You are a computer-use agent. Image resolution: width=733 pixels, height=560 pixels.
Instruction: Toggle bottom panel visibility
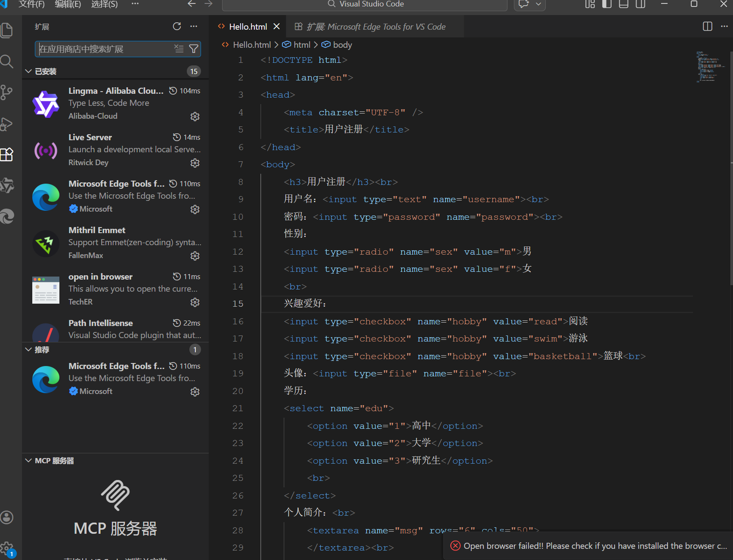[624, 4]
